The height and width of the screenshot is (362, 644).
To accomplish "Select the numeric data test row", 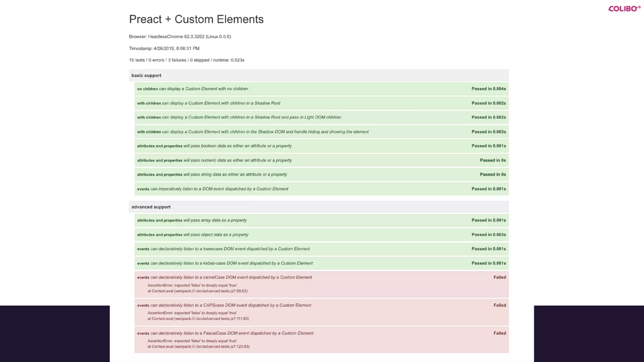I will tap(321, 160).
